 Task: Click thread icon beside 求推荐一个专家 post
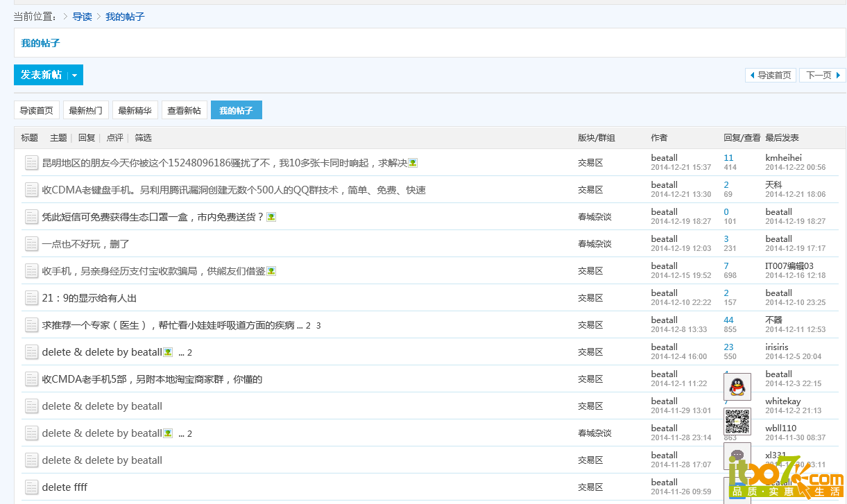(x=31, y=325)
